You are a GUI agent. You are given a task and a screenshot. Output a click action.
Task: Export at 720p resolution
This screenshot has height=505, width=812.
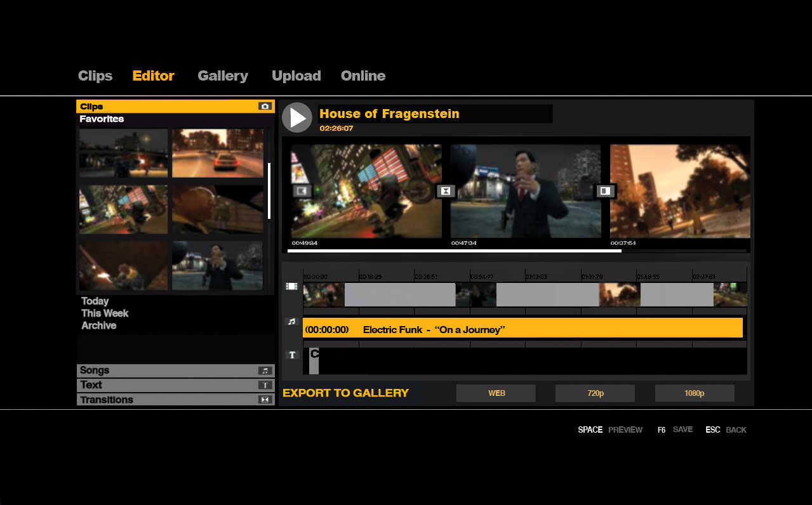point(595,393)
